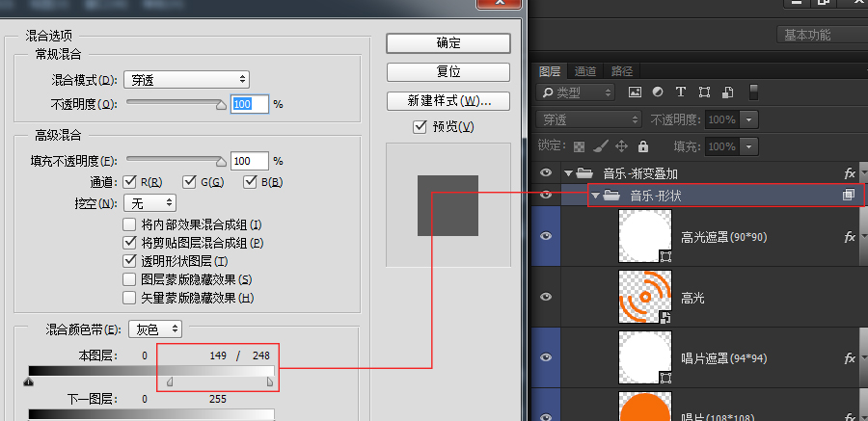Click folder icon of 音乐-形状 group

pyautogui.click(x=611, y=195)
